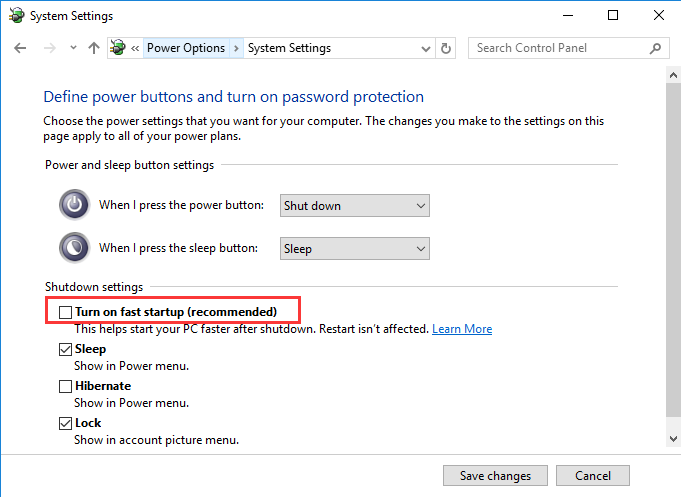Click the Search Control Panel field
Screen dimensions: 681x497
click(558, 48)
